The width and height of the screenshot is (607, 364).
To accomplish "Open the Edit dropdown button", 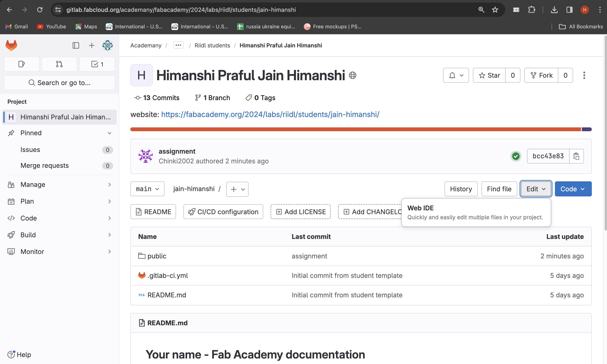I will [x=536, y=189].
